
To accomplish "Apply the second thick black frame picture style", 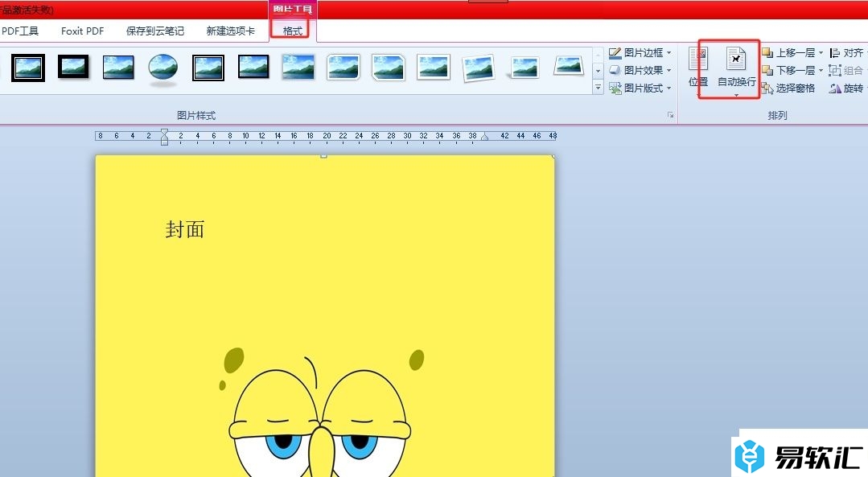I will pos(74,67).
